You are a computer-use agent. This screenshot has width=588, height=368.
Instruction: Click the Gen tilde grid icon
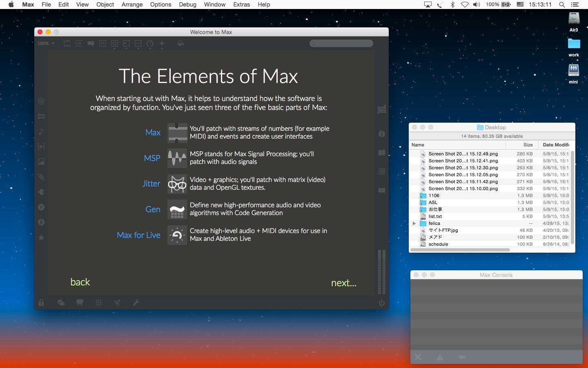point(177,209)
